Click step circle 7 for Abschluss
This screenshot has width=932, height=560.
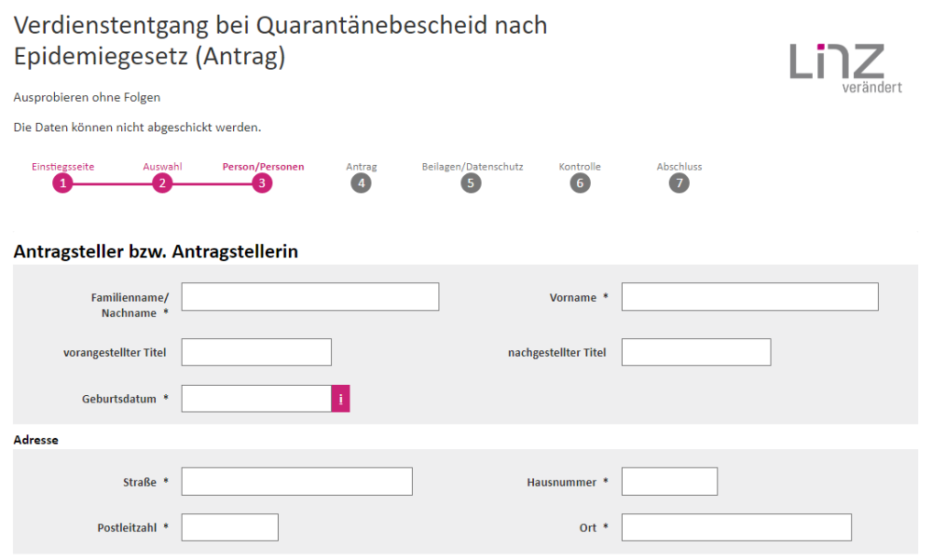click(679, 183)
